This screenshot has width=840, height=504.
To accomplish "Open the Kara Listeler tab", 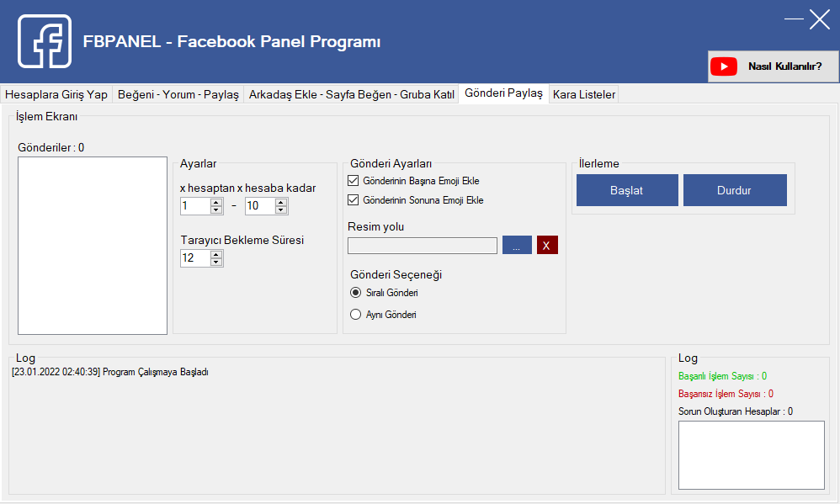I will (x=584, y=94).
